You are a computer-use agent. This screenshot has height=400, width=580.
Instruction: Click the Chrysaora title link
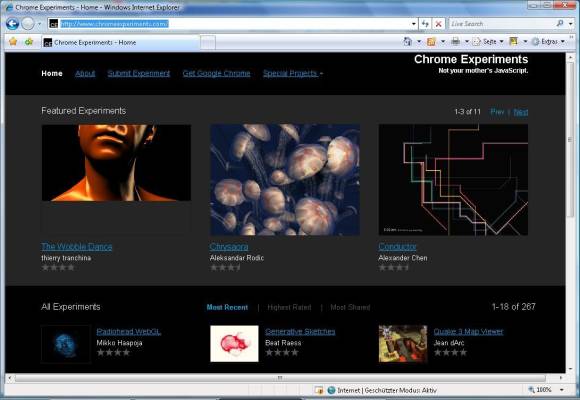click(x=229, y=246)
